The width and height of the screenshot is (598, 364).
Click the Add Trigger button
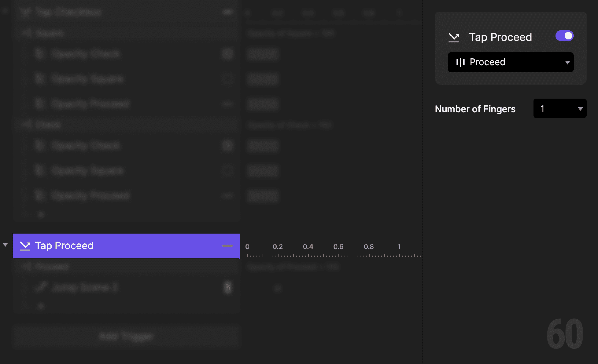pyautogui.click(x=126, y=336)
